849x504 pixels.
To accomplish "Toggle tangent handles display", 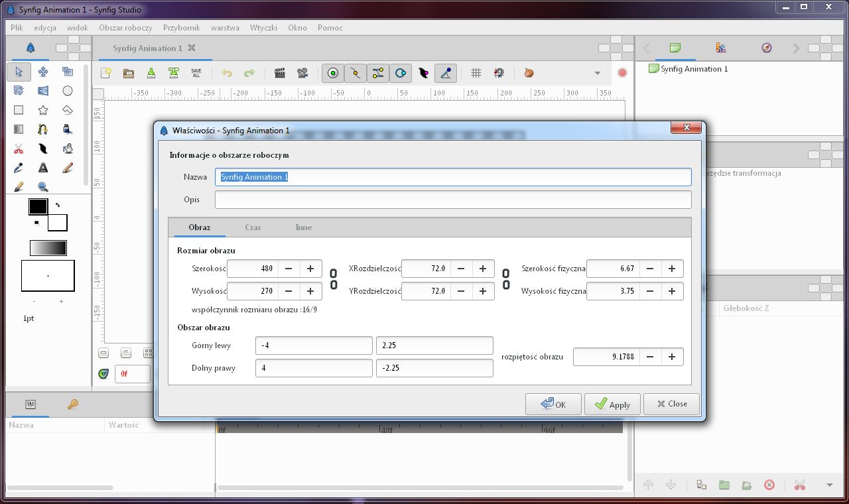I will click(378, 73).
